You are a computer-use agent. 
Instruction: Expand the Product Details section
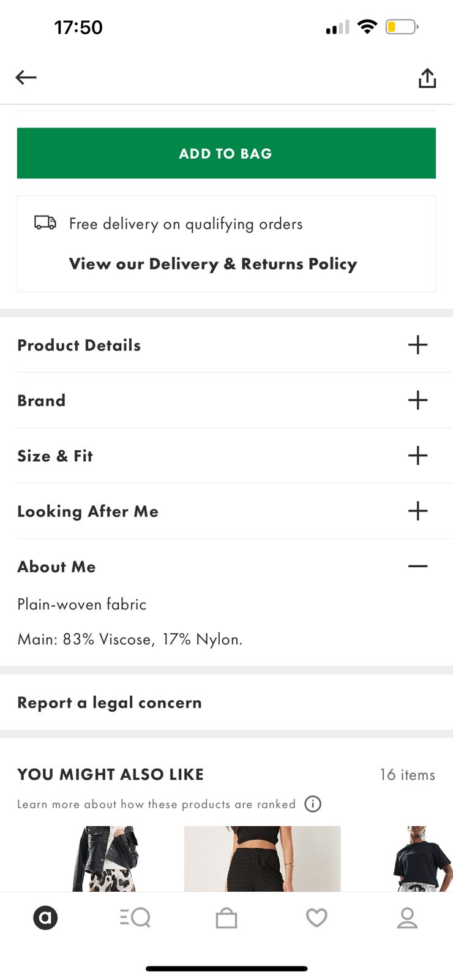coord(226,345)
